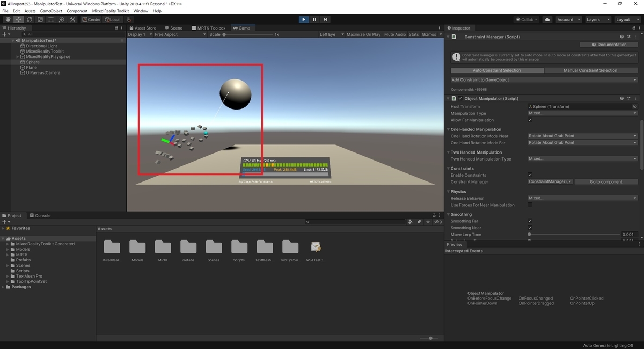
Task: Toggle Maximize On Play
Action: 363,34
